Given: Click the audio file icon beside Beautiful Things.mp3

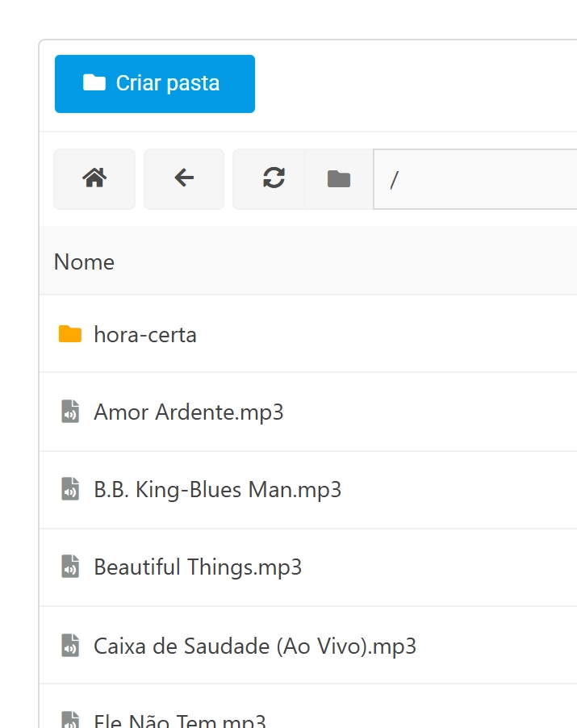Looking at the screenshot, I should 70,566.
